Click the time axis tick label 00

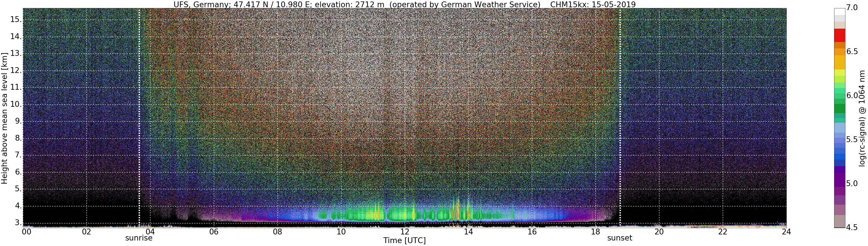coord(27,232)
